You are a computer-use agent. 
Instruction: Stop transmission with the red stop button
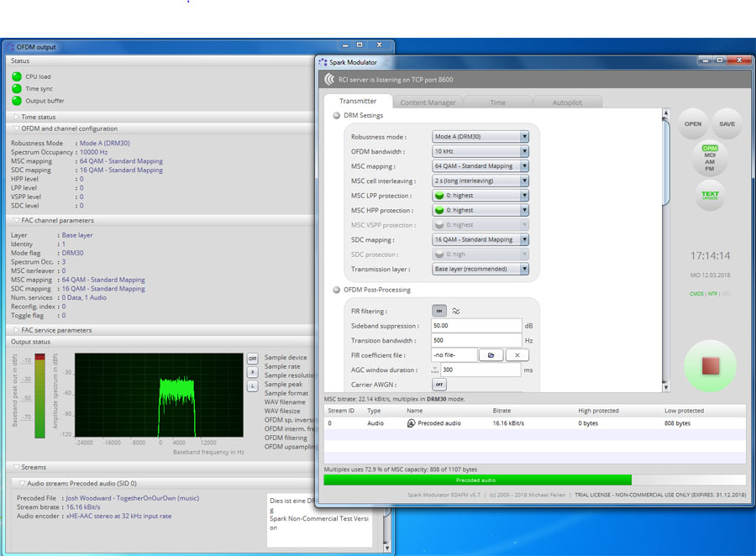[711, 366]
